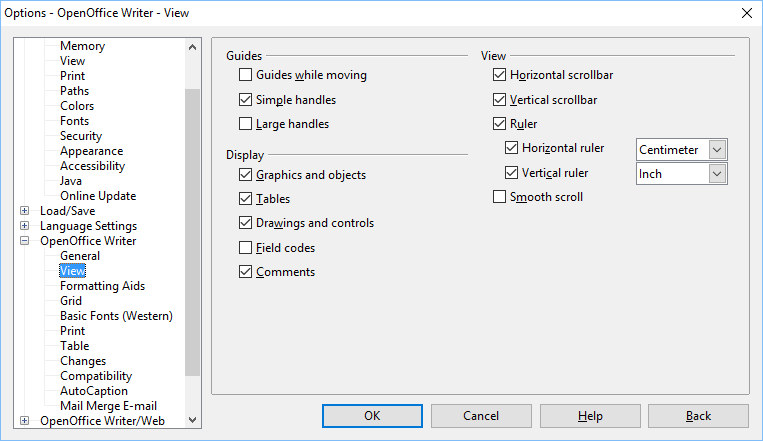This screenshot has height=441, width=763.
Task: Enable Guides while moving checkbox
Action: [x=246, y=75]
